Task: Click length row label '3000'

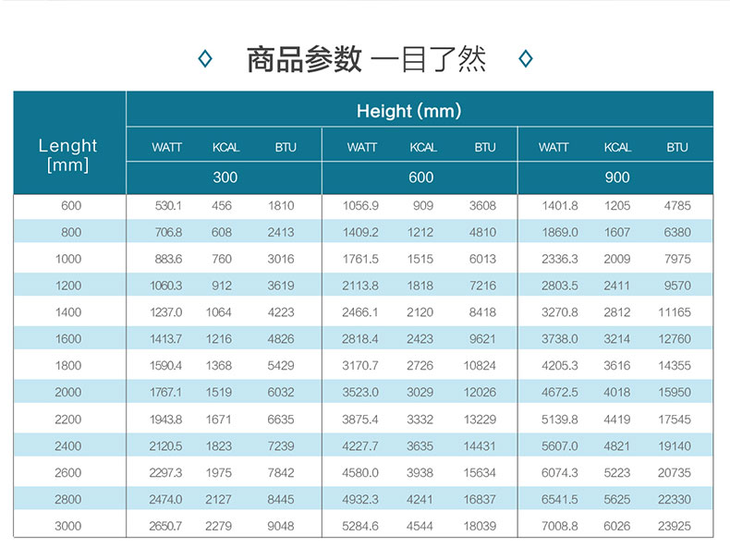Action: point(68,526)
